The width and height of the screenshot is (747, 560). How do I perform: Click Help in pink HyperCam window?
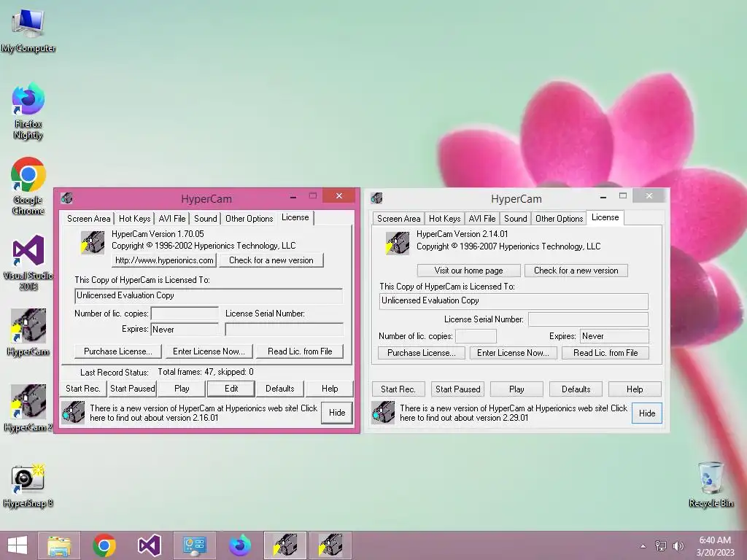[x=330, y=389]
